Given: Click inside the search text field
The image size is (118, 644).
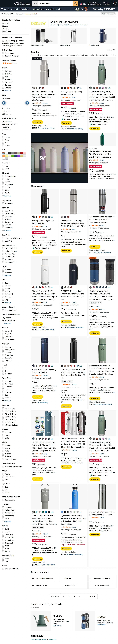Looking at the screenshot, I should click(x=55, y=3).
